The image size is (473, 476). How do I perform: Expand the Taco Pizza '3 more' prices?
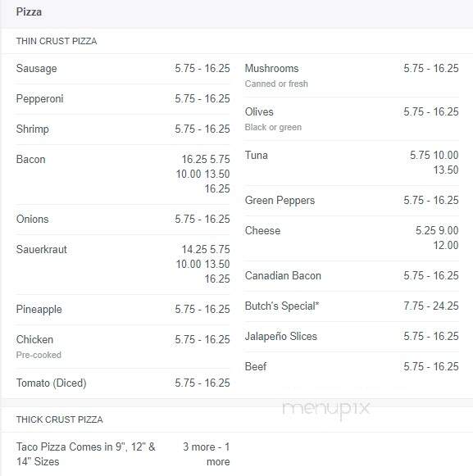point(207,454)
